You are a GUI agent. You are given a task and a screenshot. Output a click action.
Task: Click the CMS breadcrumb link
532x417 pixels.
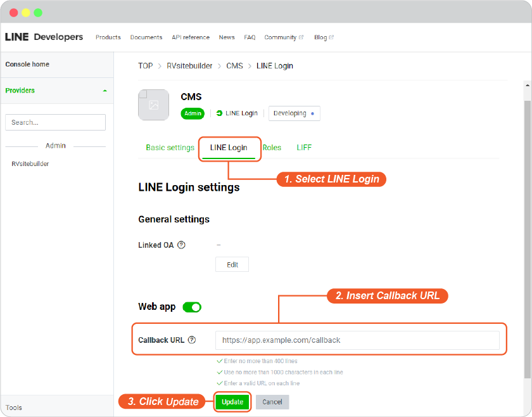234,66
